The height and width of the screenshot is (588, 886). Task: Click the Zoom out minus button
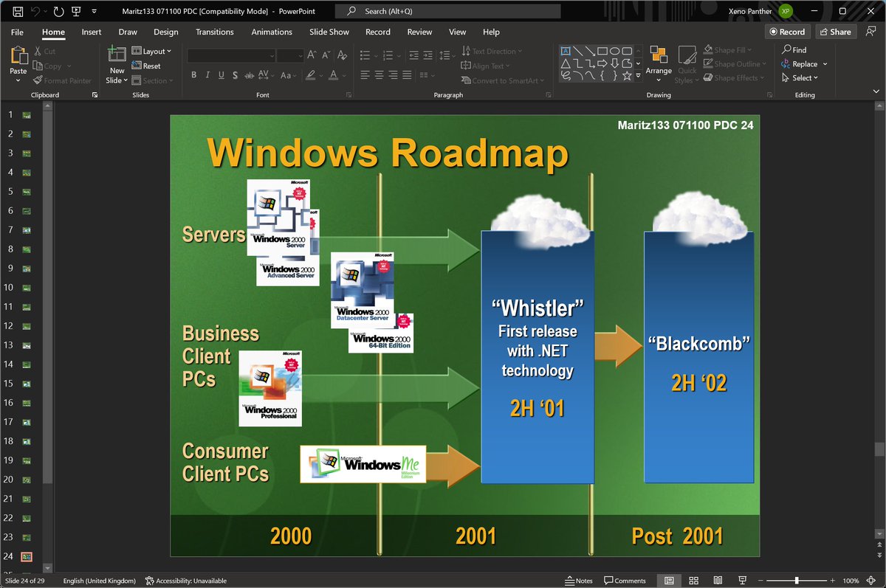(759, 581)
